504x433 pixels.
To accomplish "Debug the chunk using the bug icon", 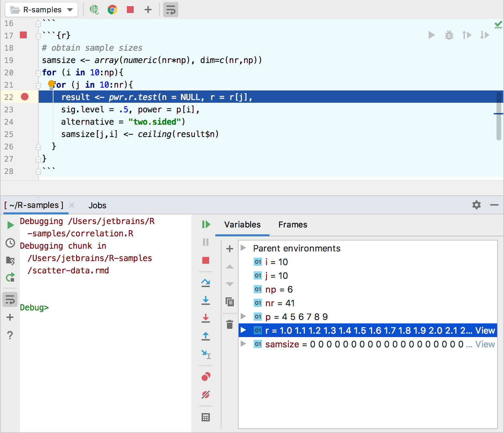I will 449,35.
